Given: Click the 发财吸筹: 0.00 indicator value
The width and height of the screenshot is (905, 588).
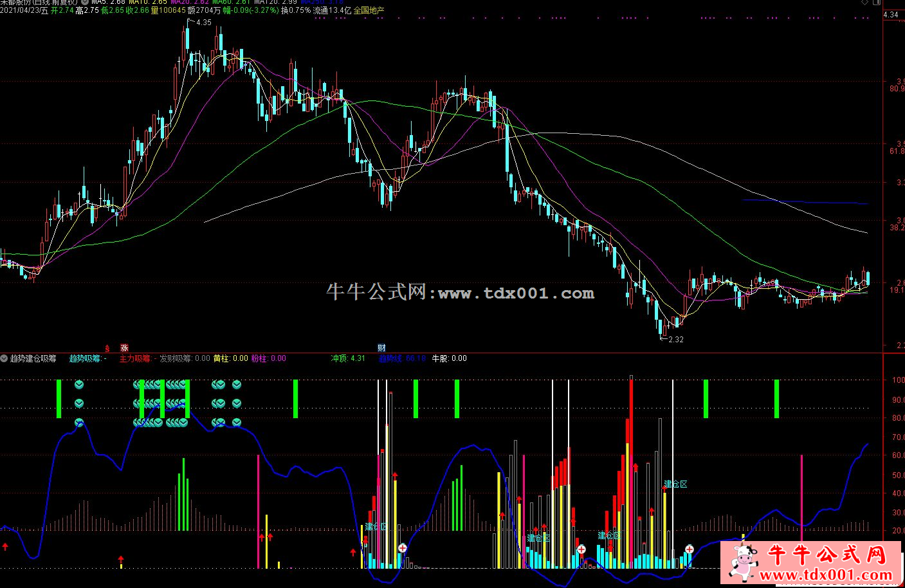Looking at the screenshot, I should pyautogui.click(x=185, y=358).
